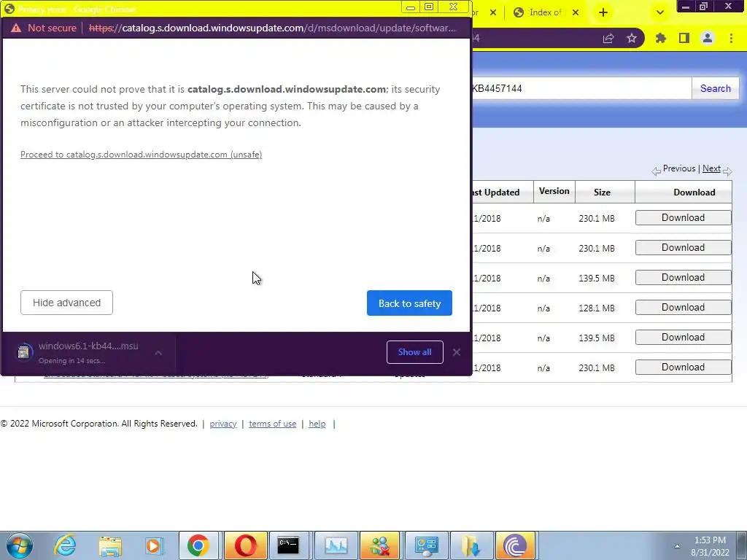The image size is (747, 560).
Task: Click the windows6.1-kb44...msu download item
Action: coord(88,352)
